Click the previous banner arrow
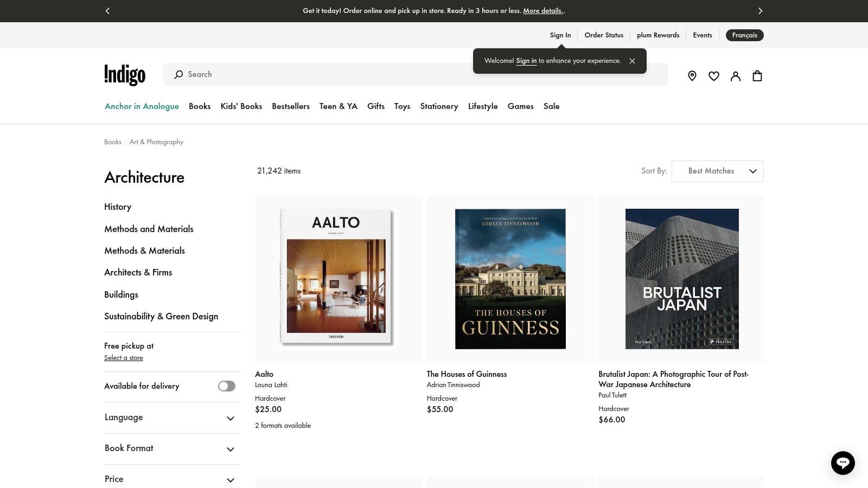Image resolution: width=868 pixels, height=488 pixels. coord(107,11)
